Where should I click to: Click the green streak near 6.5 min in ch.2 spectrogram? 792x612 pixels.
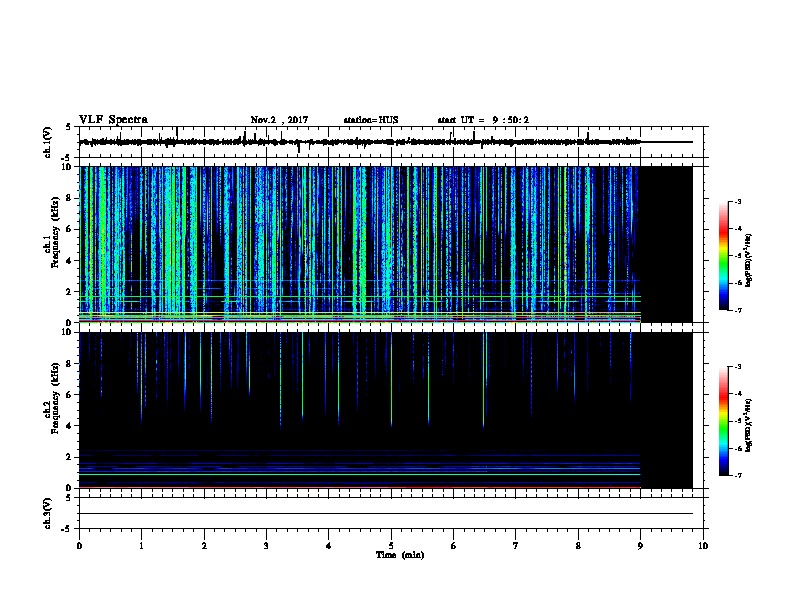(x=483, y=380)
